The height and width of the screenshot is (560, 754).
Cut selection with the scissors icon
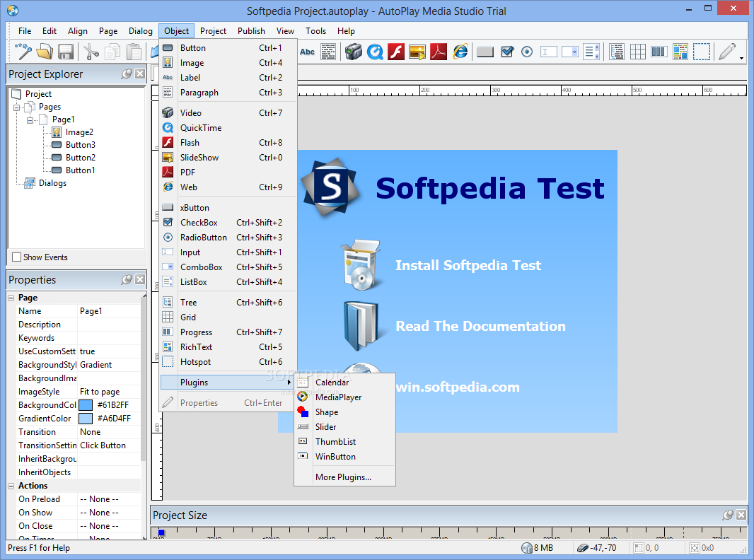91,52
